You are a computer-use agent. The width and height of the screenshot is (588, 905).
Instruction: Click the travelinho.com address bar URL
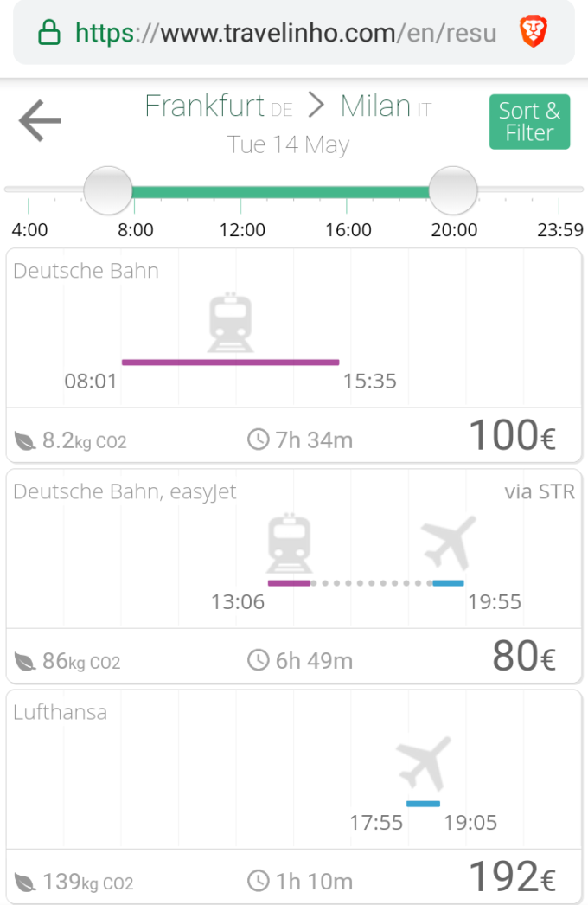pos(285,33)
